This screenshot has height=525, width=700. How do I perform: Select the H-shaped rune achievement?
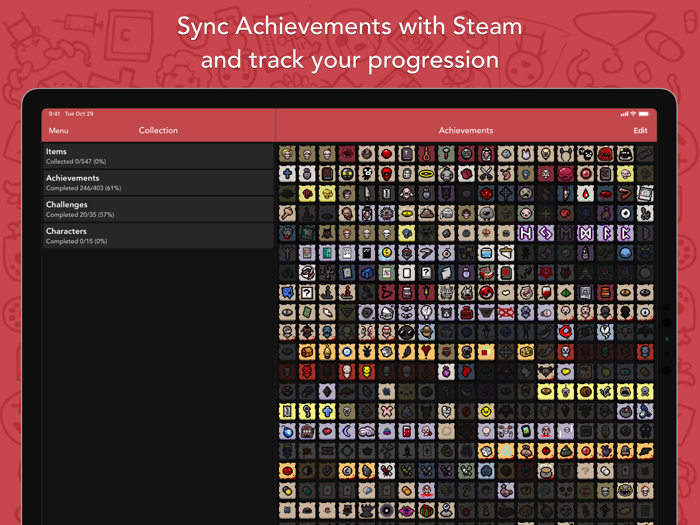point(526,233)
